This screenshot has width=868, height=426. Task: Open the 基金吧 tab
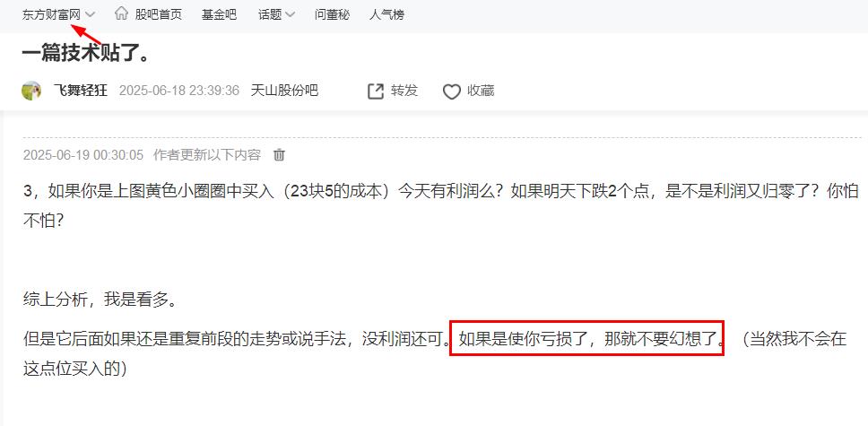tap(219, 14)
